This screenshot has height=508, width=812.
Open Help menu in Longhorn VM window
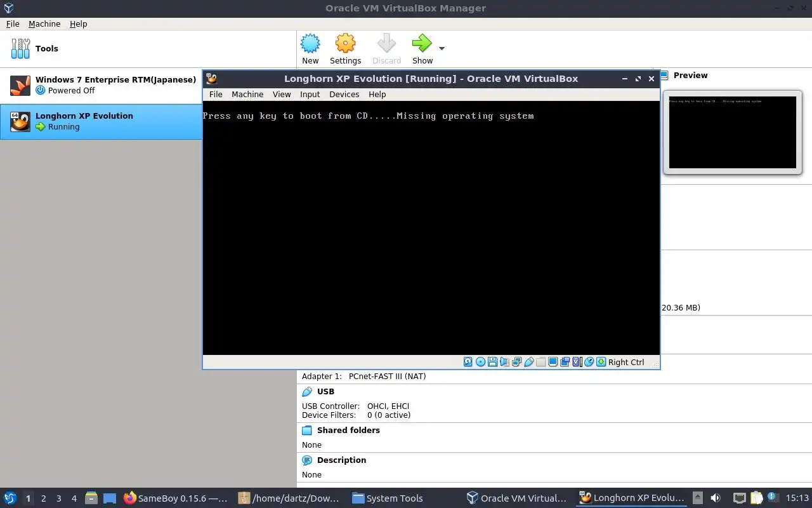pos(377,94)
